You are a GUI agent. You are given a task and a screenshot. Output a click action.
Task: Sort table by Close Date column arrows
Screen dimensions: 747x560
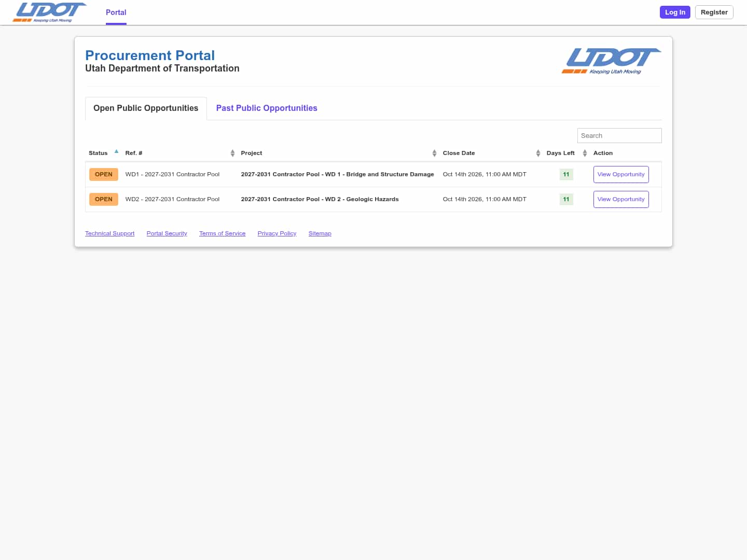(x=538, y=153)
